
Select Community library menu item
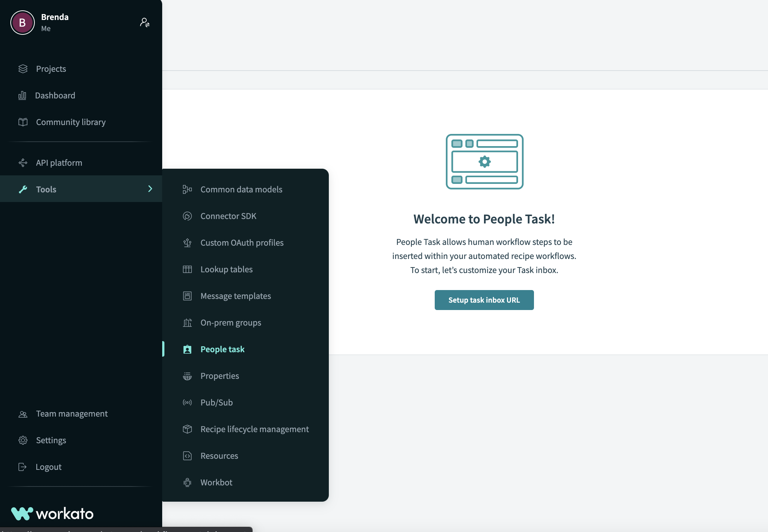click(71, 121)
